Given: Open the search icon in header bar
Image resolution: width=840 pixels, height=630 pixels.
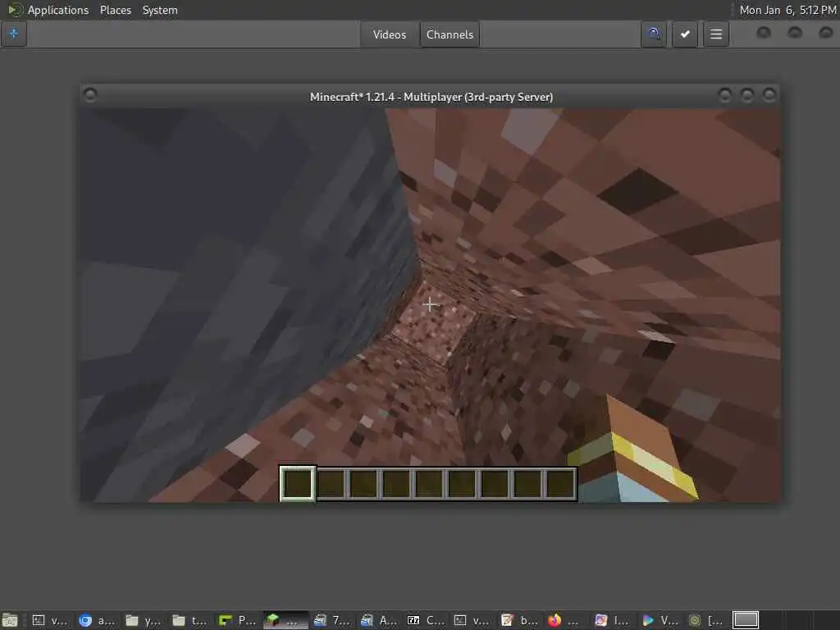Looking at the screenshot, I should [x=653, y=34].
